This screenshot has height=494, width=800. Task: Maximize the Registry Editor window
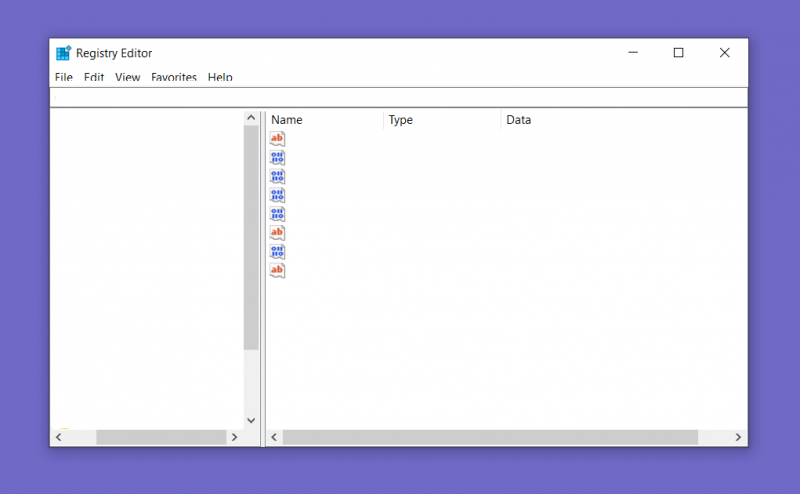(679, 53)
